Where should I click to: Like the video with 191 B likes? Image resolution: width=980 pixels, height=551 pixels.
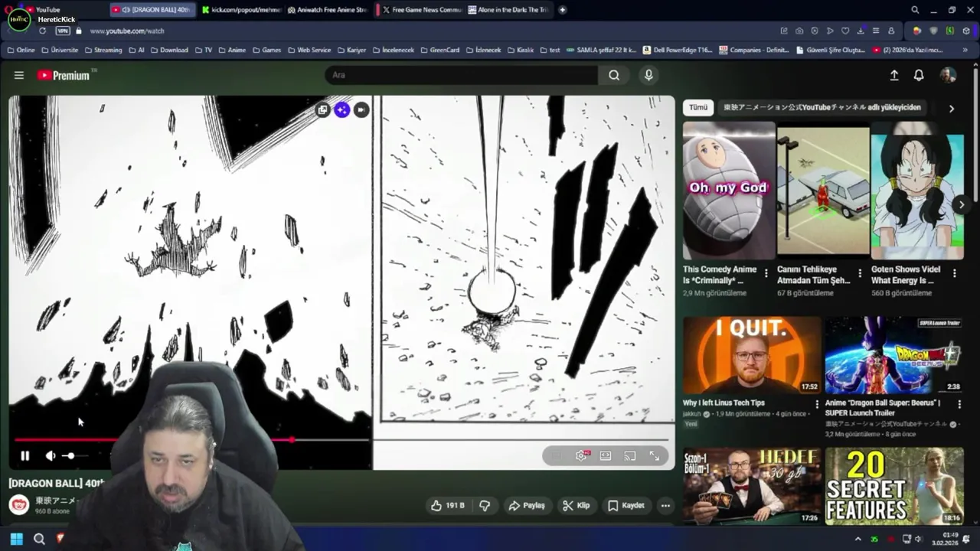(x=448, y=506)
